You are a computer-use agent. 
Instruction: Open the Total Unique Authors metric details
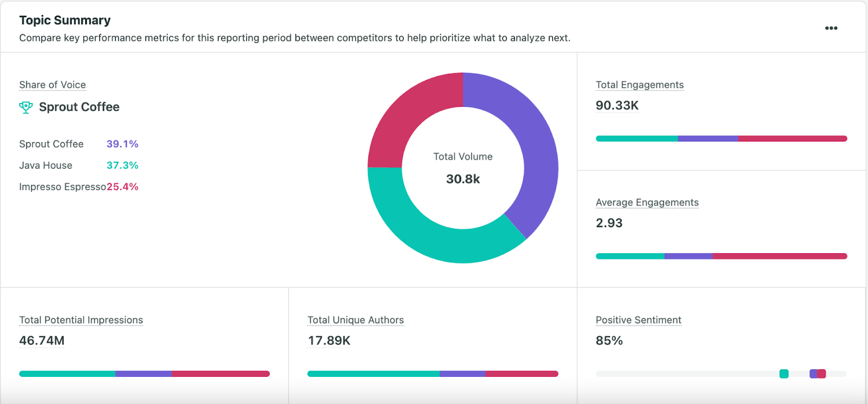click(x=355, y=320)
